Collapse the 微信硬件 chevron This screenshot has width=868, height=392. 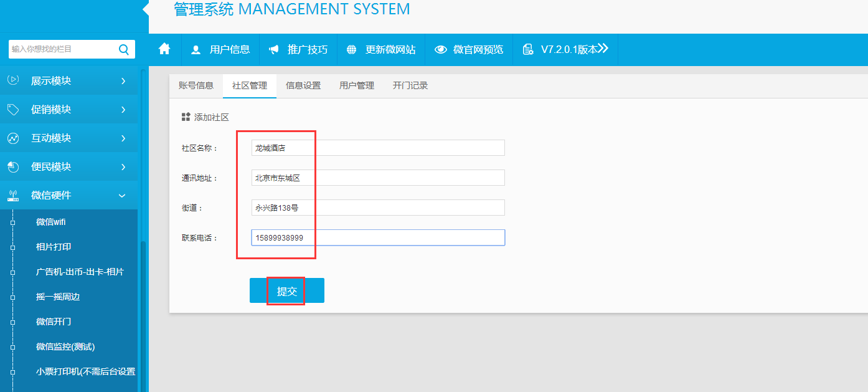[x=122, y=196]
